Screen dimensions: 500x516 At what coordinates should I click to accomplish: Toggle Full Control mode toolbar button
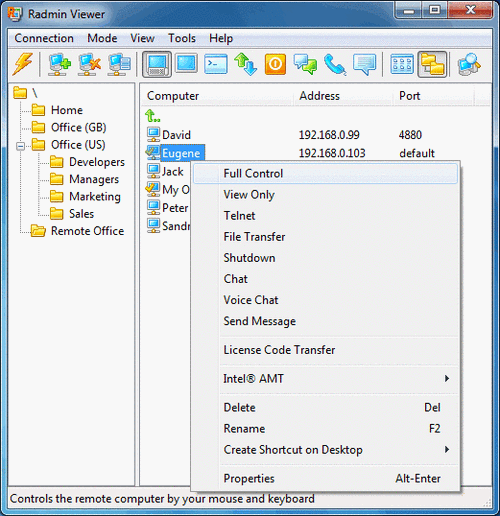point(157,64)
